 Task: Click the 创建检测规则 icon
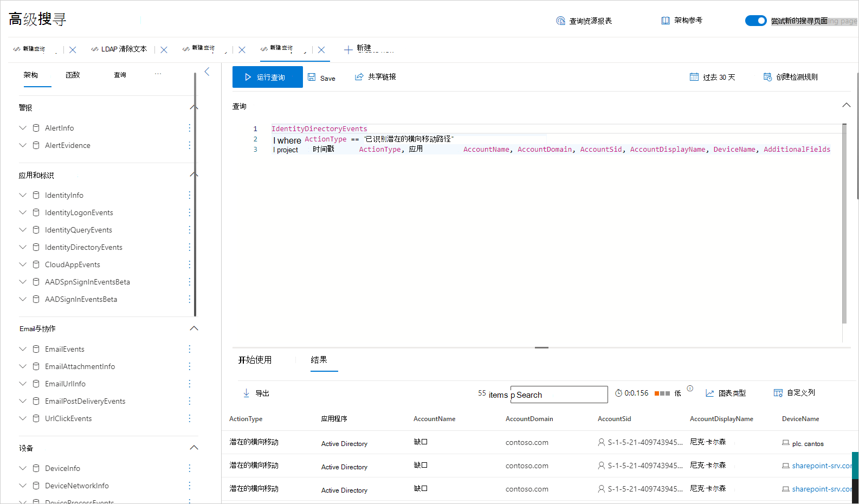point(767,77)
